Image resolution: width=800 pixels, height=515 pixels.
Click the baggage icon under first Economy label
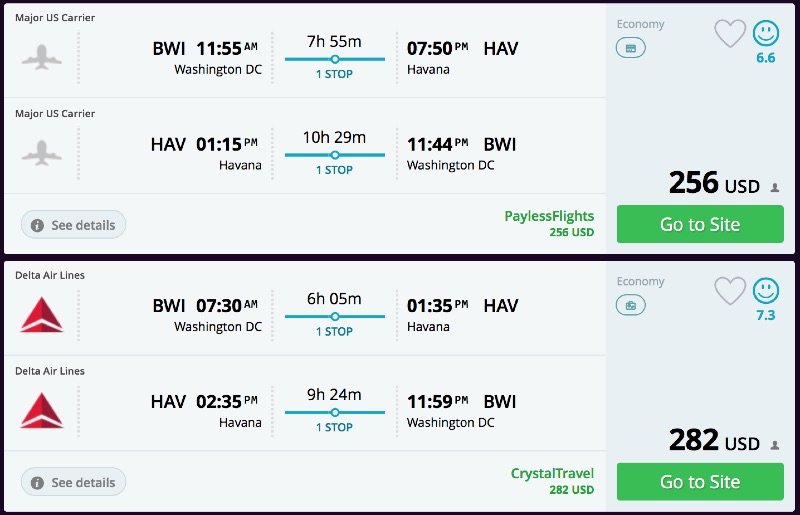630,48
